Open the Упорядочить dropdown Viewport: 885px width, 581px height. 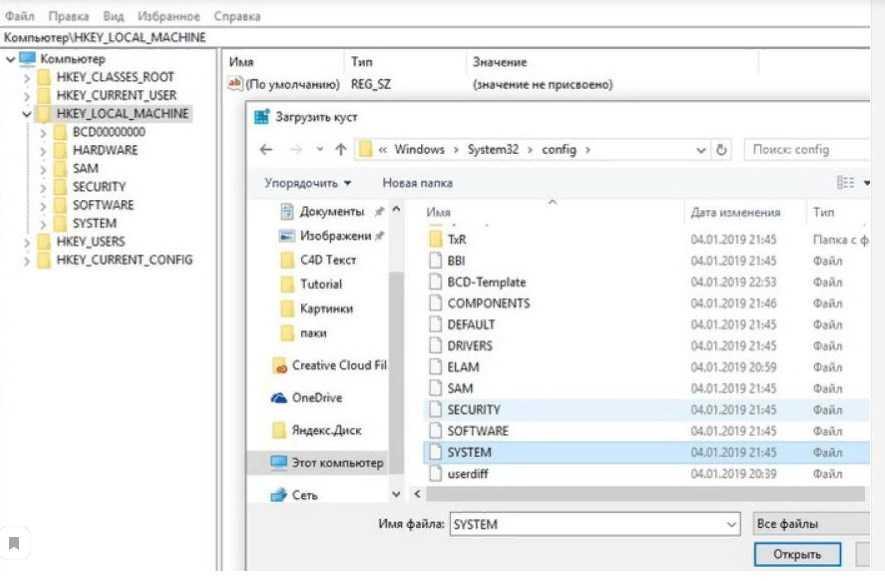(x=308, y=184)
